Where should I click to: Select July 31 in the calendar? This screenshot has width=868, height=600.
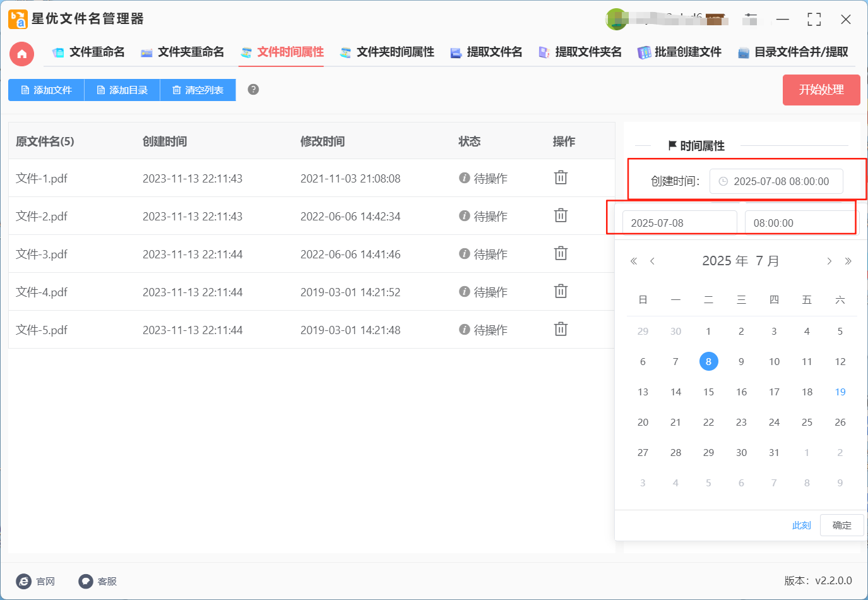774,452
